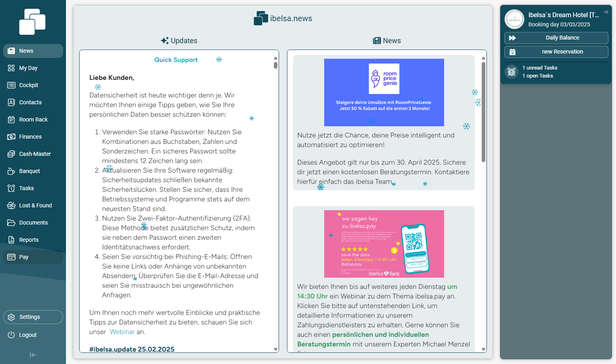The width and height of the screenshot is (616, 364).
Task: Click the News column newspaper icon
Action: click(377, 41)
